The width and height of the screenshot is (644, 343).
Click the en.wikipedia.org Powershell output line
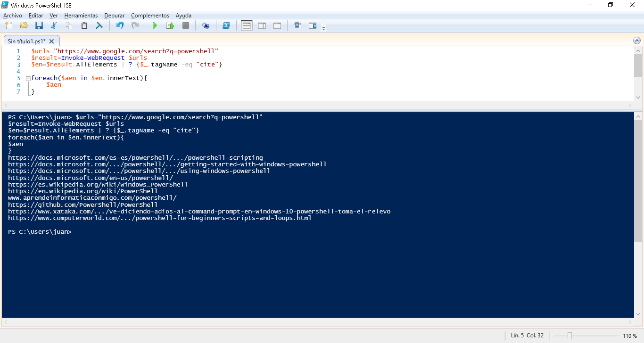tap(83, 191)
